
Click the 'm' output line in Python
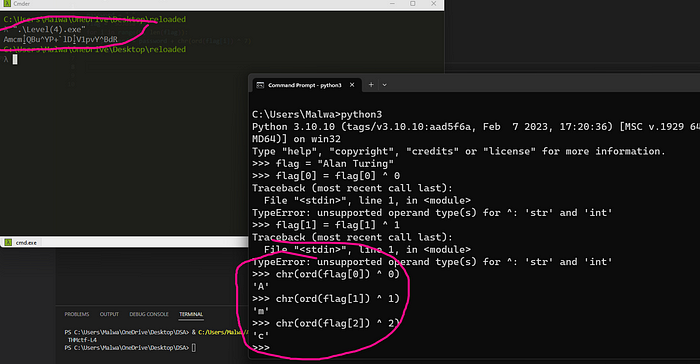(261, 311)
